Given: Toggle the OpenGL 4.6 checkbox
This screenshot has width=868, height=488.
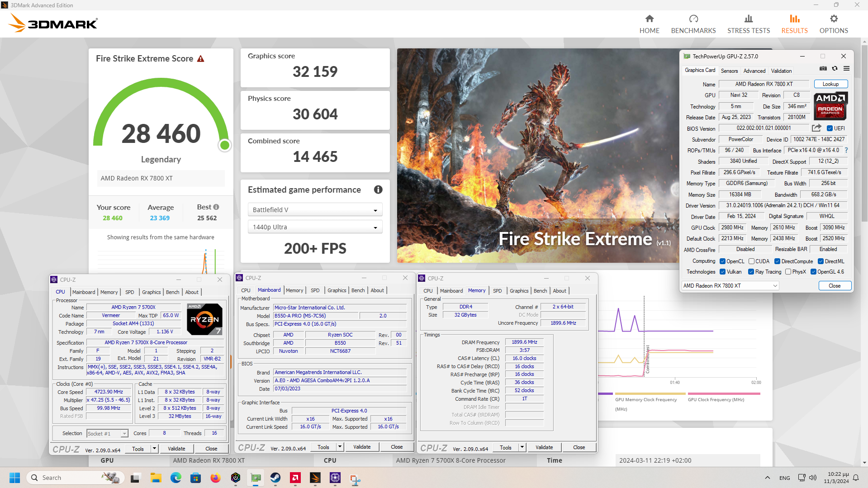Looking at the screenshot, I should click(813, 272).
